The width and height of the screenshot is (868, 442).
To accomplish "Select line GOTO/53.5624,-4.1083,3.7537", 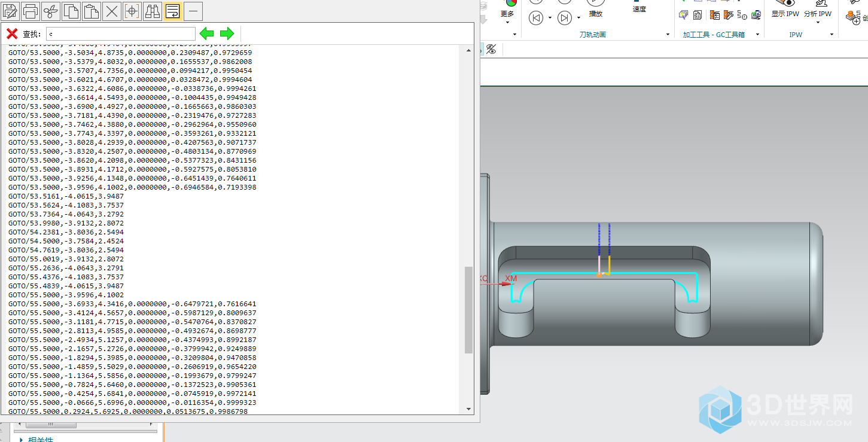I will point(66,205).
